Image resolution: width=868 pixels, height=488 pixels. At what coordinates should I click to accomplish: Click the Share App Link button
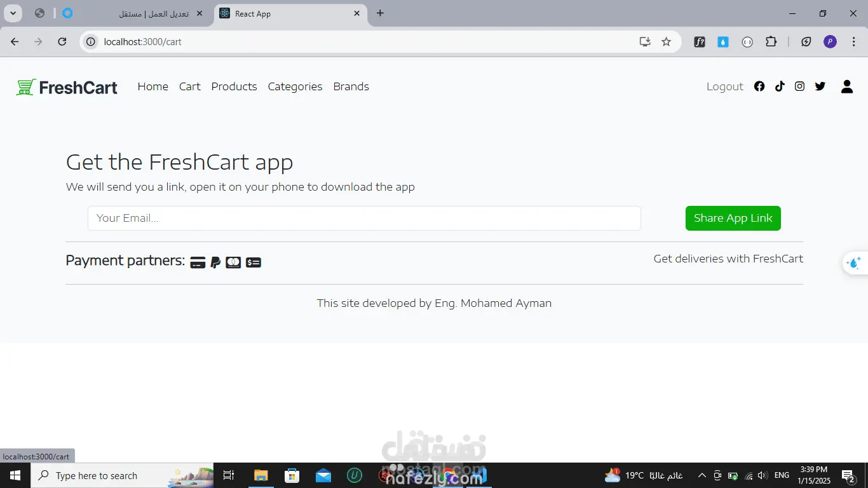(x=733, y=218)
